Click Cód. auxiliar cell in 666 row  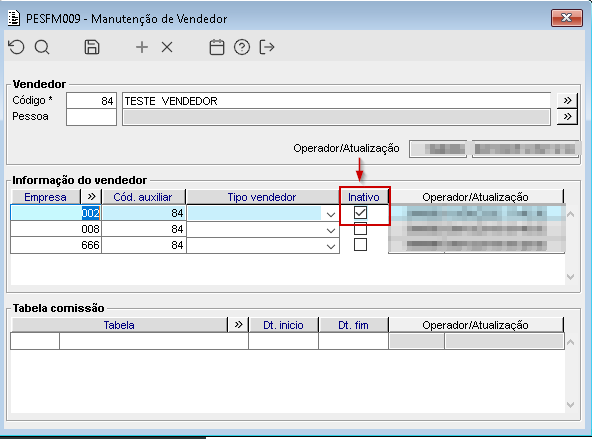144,245
